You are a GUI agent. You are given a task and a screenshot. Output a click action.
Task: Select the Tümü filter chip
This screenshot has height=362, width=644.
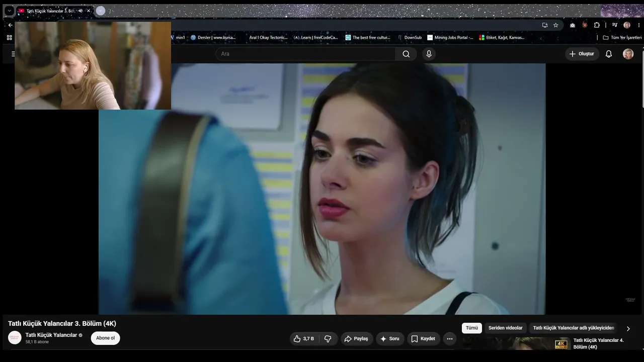(472, 328)
